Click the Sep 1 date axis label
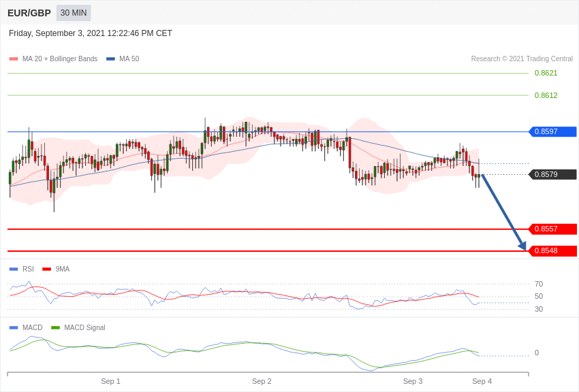 tap(111, 381)
